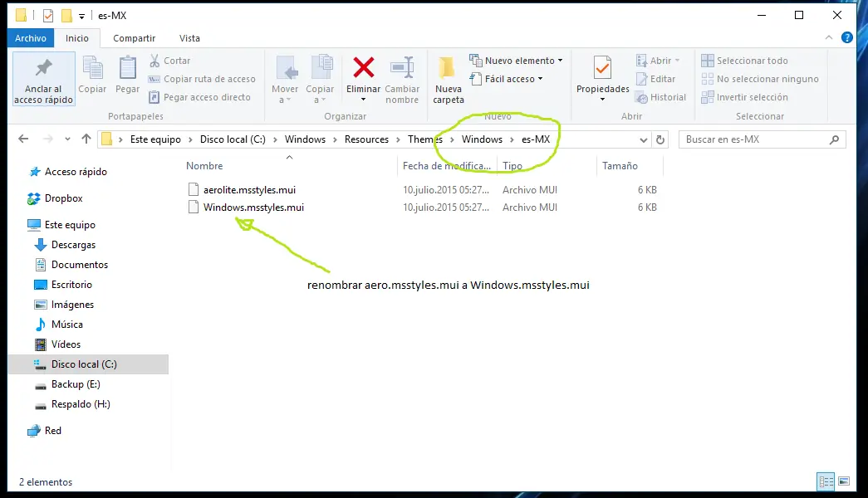Screen dimensions: 868x498
Task: Open Respaldo (H:) drive
Action: [72, 404]
